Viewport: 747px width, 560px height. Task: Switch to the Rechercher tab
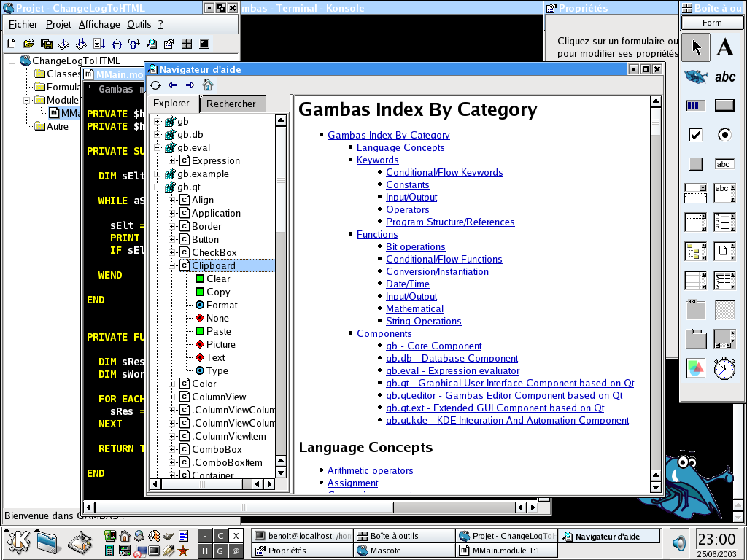[x=231, y=104]
